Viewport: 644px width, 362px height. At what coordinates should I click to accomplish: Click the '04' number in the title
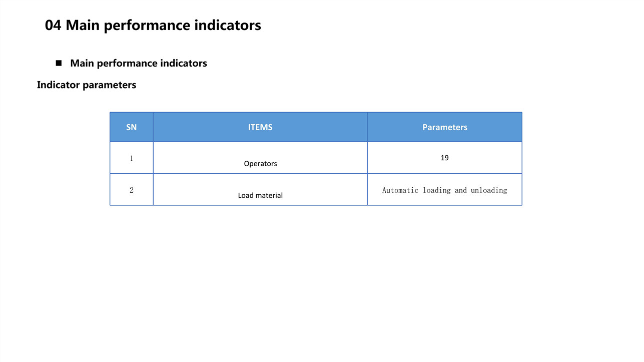pyautogui.click(x=53, y=25)
